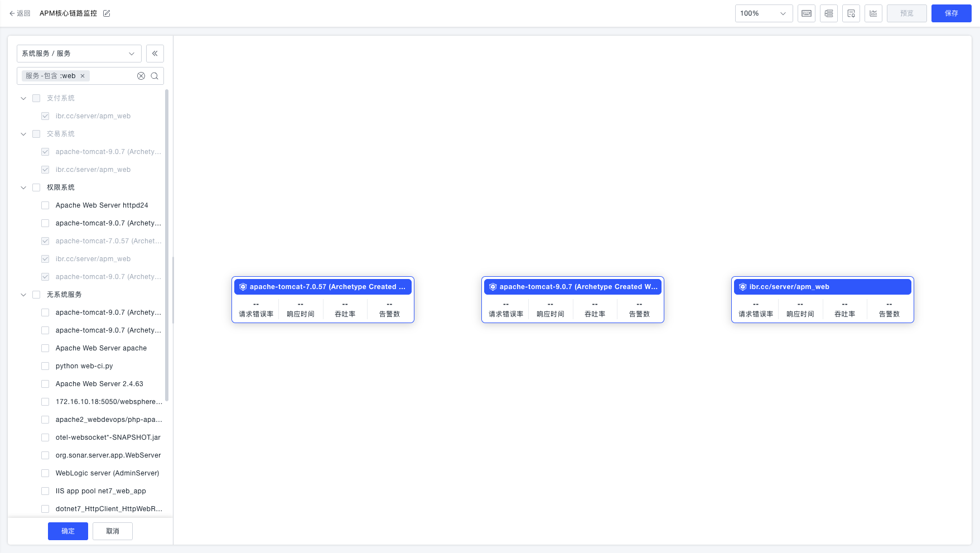Image resolution: width=980 pixels, height=553 pixels.
Task: Click the chart metrics icon in toolbar
Action: coord(873,13)
